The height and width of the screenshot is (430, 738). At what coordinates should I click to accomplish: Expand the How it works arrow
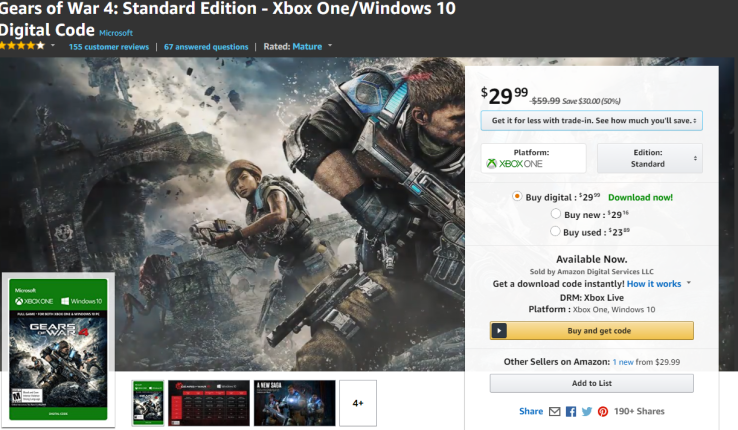click(x=689, y=283)
